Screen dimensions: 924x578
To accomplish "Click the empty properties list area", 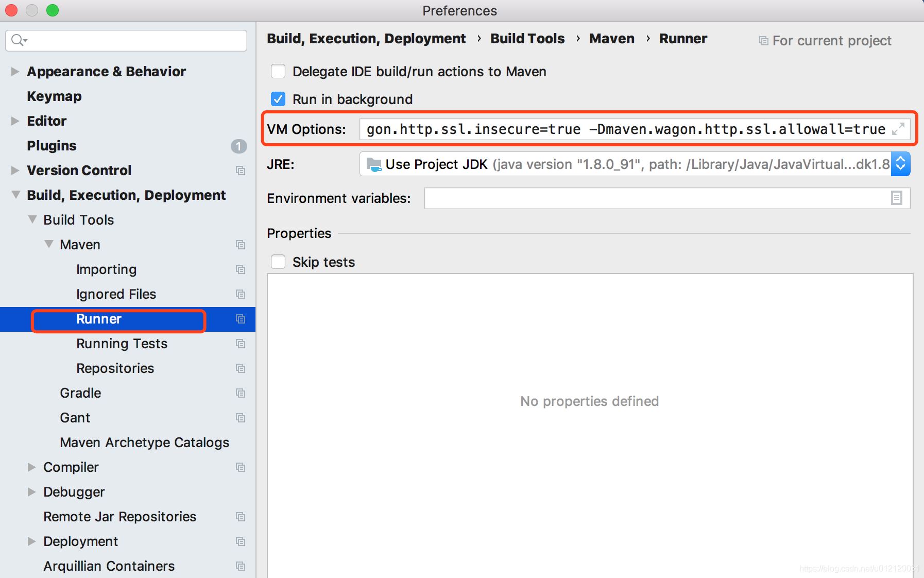I will click(x=590, y=426).
